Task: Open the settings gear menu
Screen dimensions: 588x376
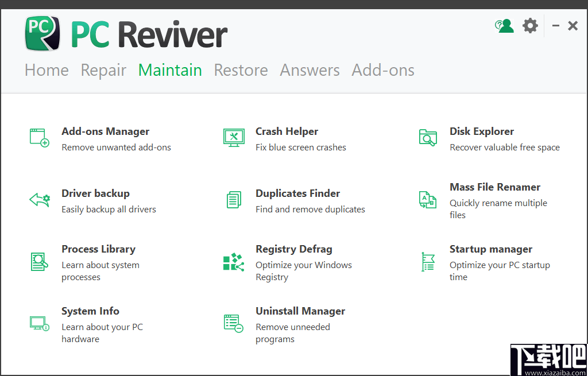Action: click(529, 25)
